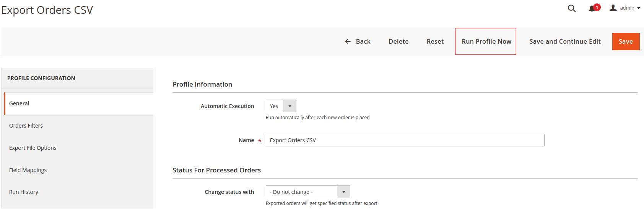This screenshot has height=223, width=644.
Task: Click Run Profile Now
Action: point(486,41)
